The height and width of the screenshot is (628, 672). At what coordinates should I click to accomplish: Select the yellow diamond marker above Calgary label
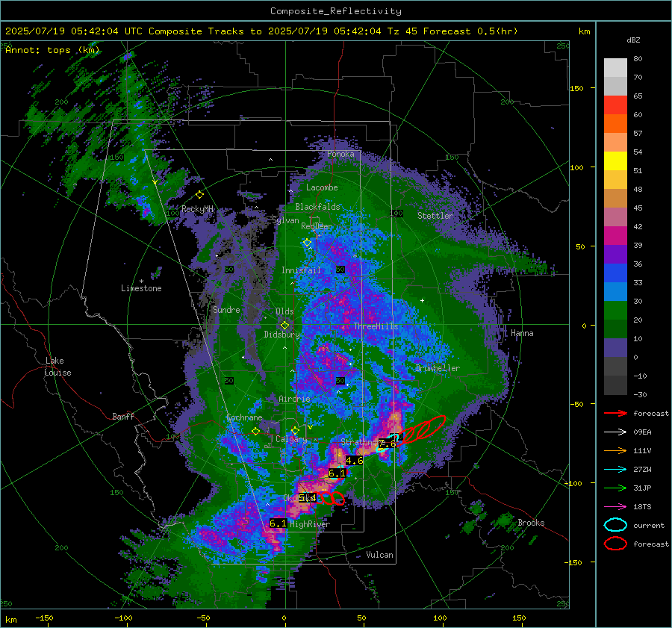pos(295,430)
